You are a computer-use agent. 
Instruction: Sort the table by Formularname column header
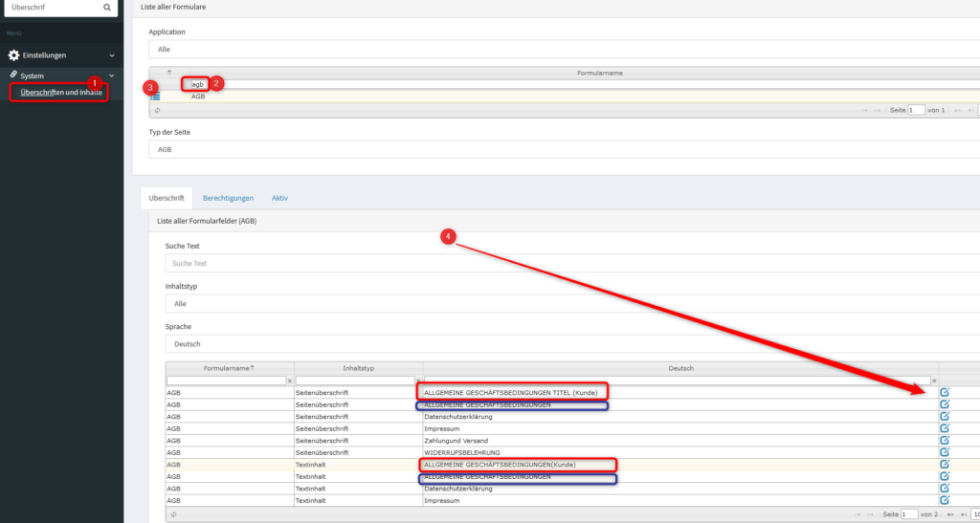click(229, 368)
